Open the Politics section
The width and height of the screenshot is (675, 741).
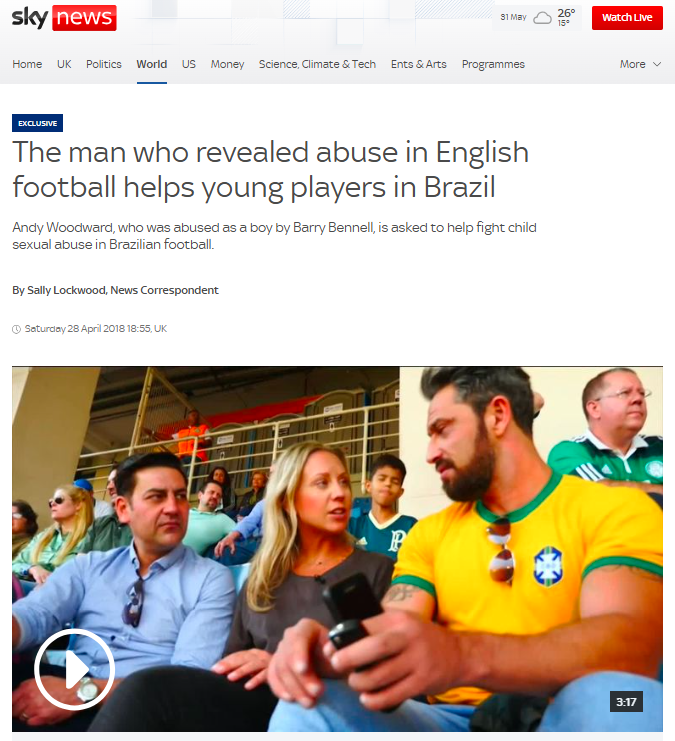click(104, 64)
